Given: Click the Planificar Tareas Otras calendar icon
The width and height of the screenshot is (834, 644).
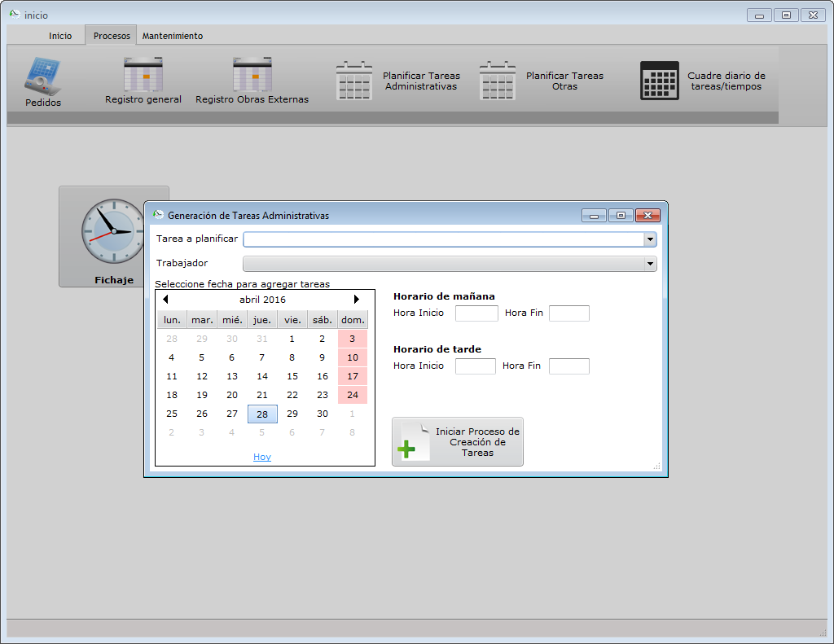Looking at the screenshot, I should [498, 81].
